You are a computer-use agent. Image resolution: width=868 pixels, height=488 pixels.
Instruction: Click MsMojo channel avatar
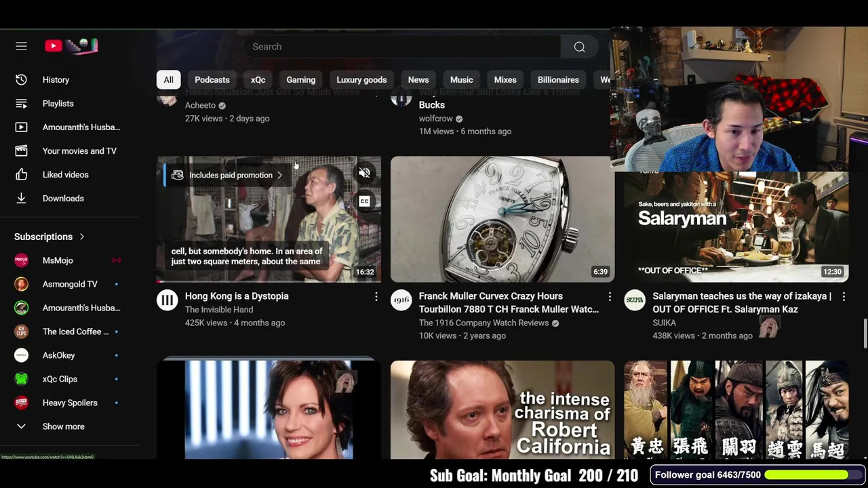[21, 260]
